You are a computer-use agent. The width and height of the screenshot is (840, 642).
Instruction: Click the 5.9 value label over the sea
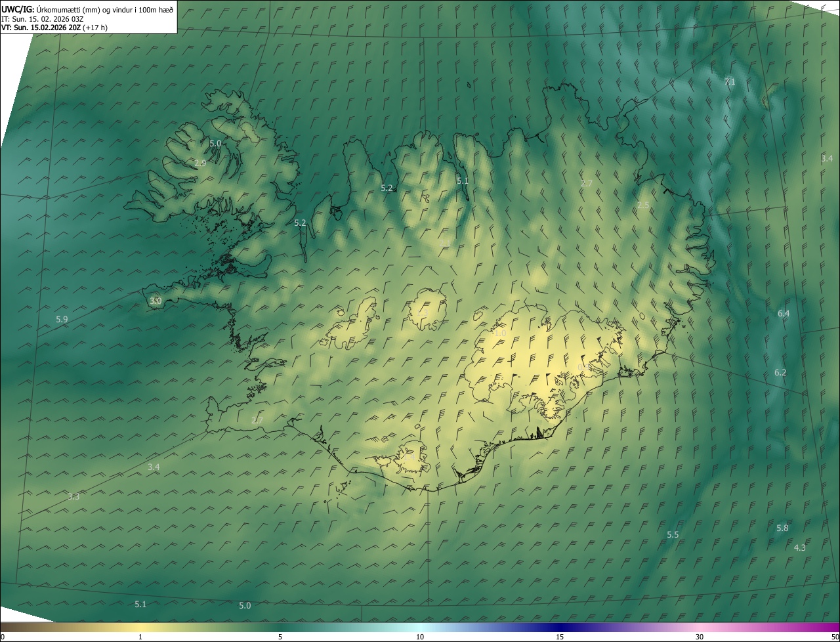pyautogui.click(x=62, y=320)
